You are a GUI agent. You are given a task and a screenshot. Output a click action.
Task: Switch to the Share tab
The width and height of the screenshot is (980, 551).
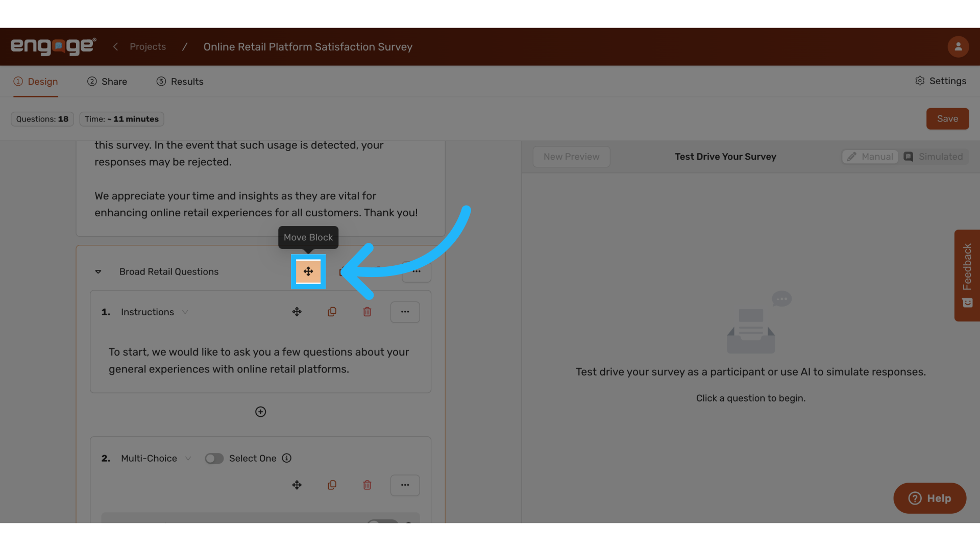pyautogui.click(x=107, y=82)
